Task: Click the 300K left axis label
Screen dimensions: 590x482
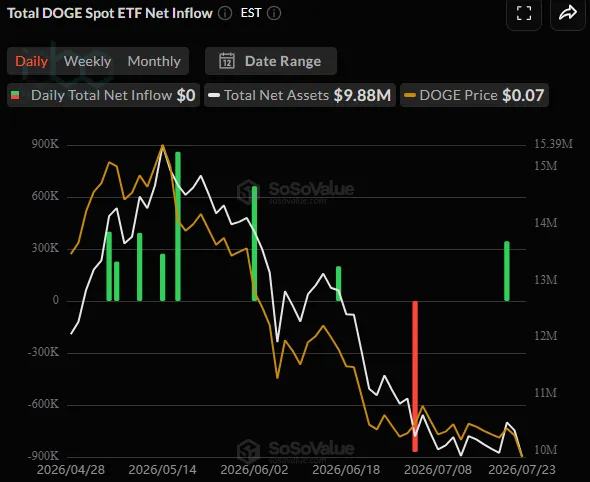Action: pos(45,248)
